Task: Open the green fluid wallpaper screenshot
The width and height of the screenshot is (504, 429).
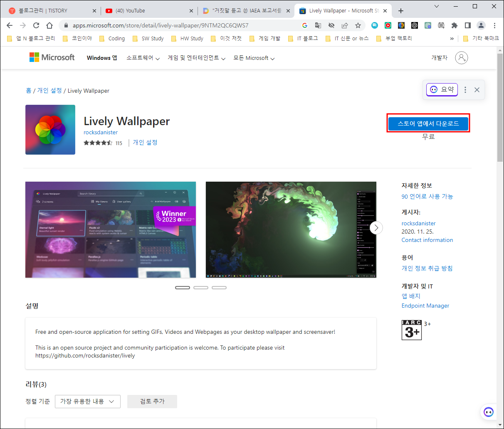Action: pos(291,229)
